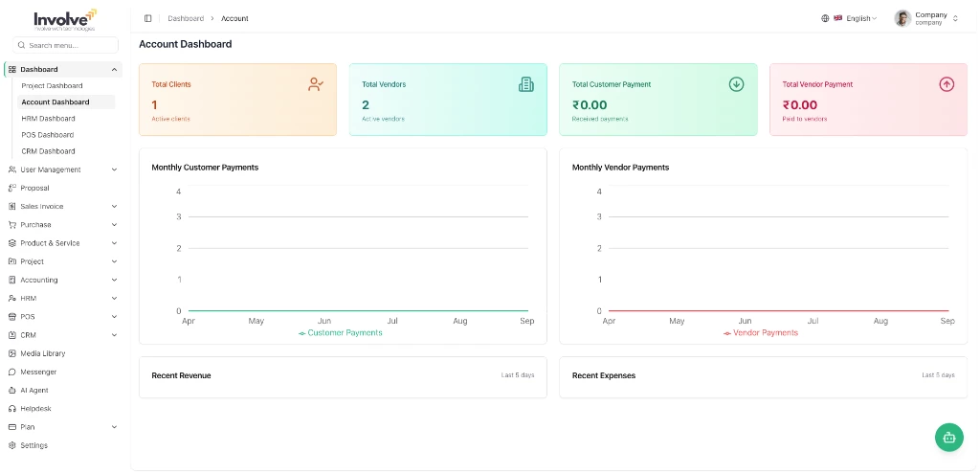Click the Sales Invoice icon
Screen dimensions: 980x474
pos(11,207)
